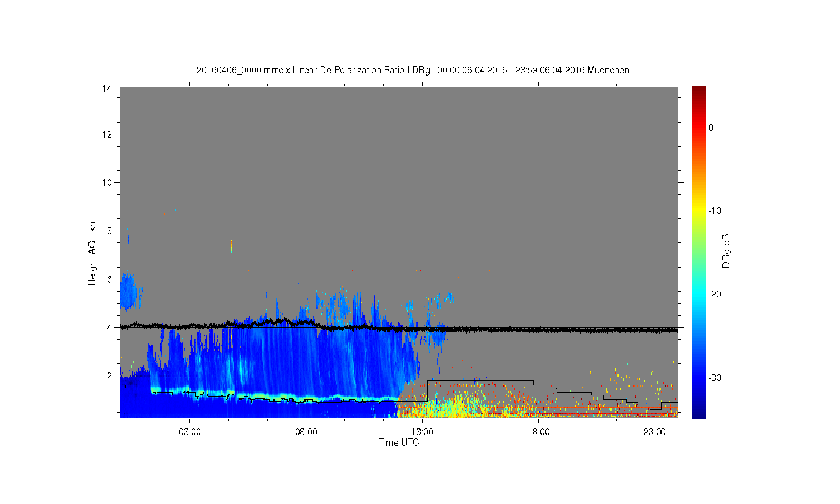
Task: Click the 'Time UTC' axis label
Action: pos(399,442)
